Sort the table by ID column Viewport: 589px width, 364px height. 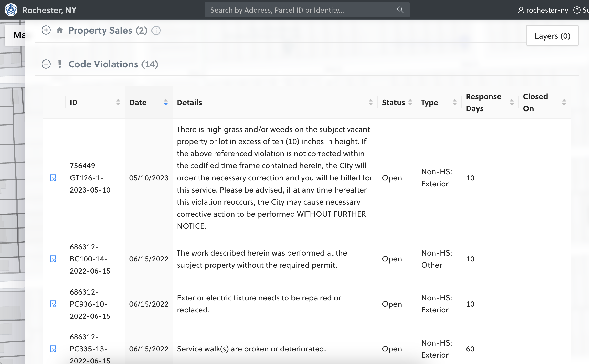[x=118, y=102]
